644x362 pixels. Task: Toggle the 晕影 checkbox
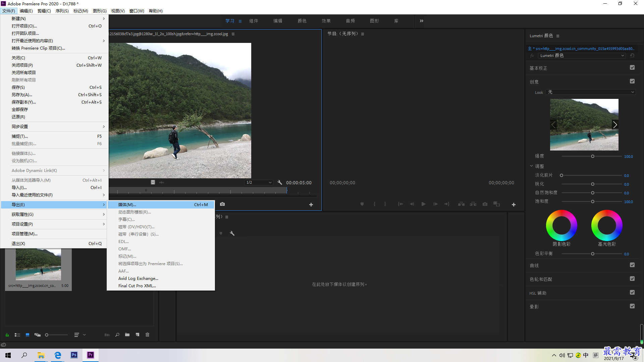pos(632,306)
